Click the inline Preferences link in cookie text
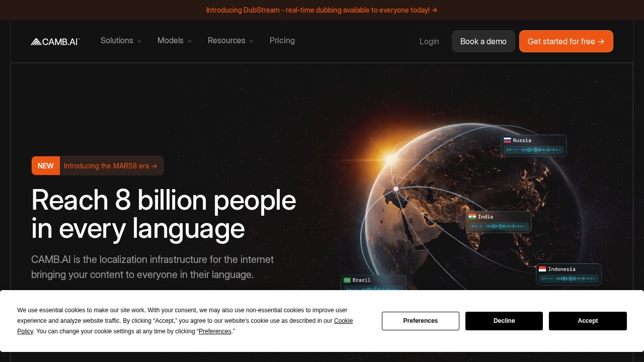Image resolution: width=644 pixels, height=362 pixels. [x=215, y=331]
